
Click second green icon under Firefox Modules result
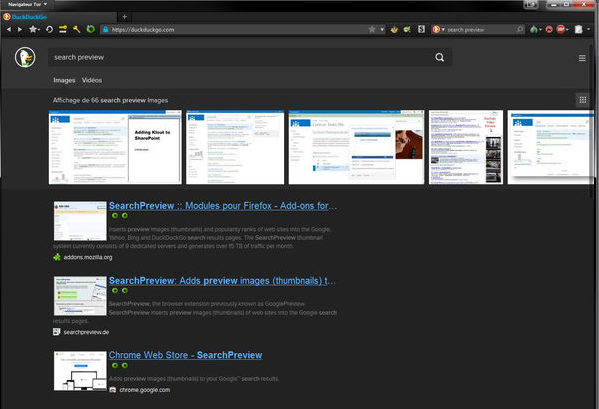pyautogui.click(x=125, y=216)
